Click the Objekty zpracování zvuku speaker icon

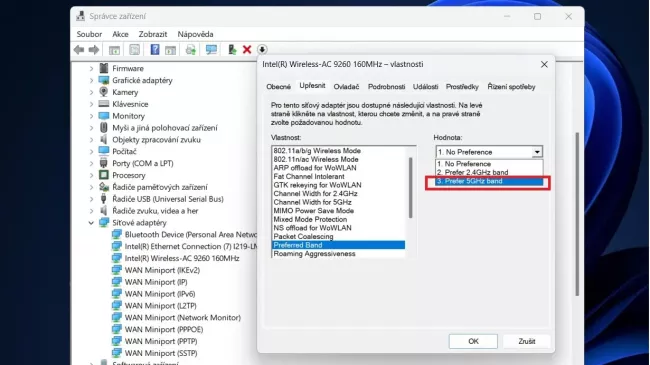[104, 139]
